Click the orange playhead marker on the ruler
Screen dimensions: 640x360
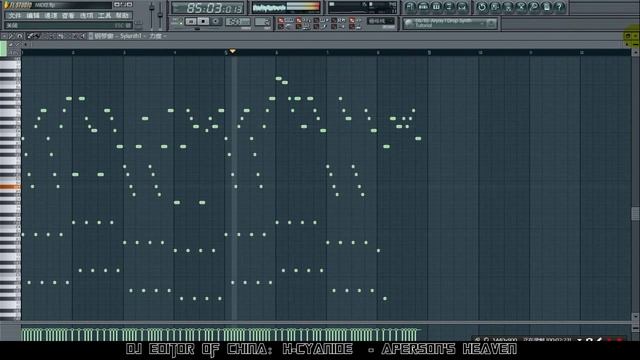pyautogui.click(x=232, y=51)
